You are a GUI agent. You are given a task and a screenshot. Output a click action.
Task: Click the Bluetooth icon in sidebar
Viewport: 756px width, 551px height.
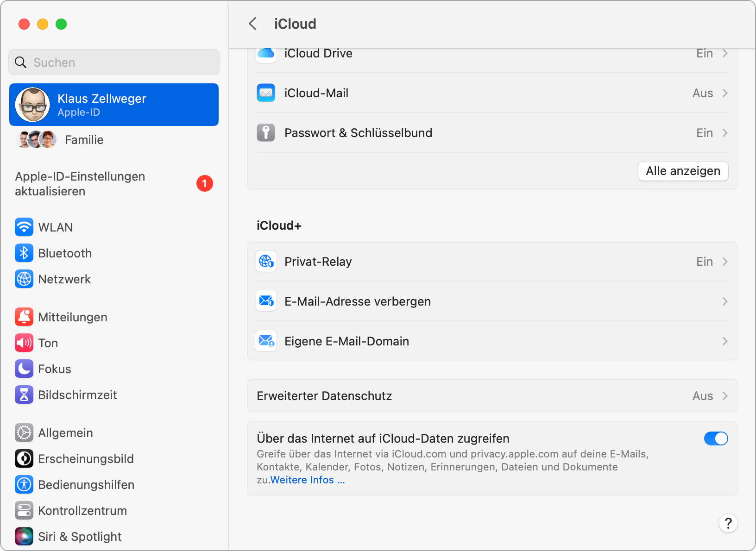[24, 253]
